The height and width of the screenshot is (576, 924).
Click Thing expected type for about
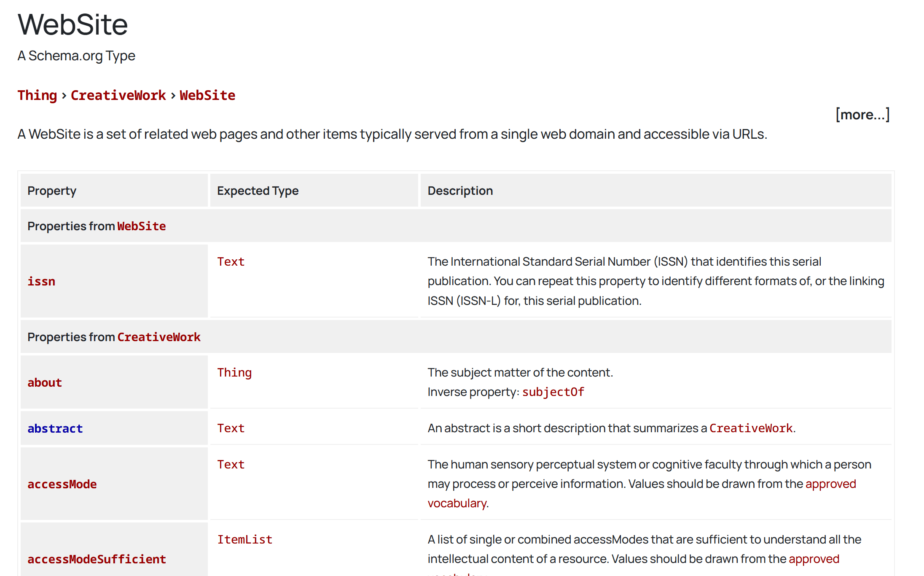pos(234,372)
